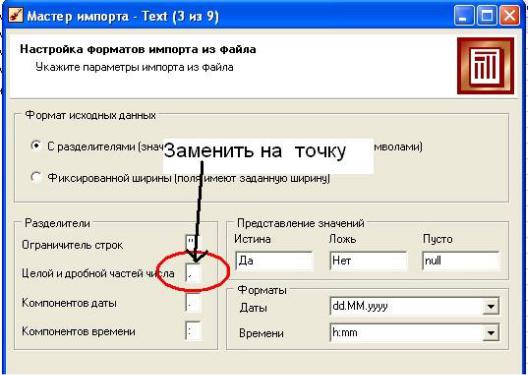Screen dimensions: 528x375
Task: Click the 'Представление значений' group label
Action: pyautogui.click(x=301, y=223)
